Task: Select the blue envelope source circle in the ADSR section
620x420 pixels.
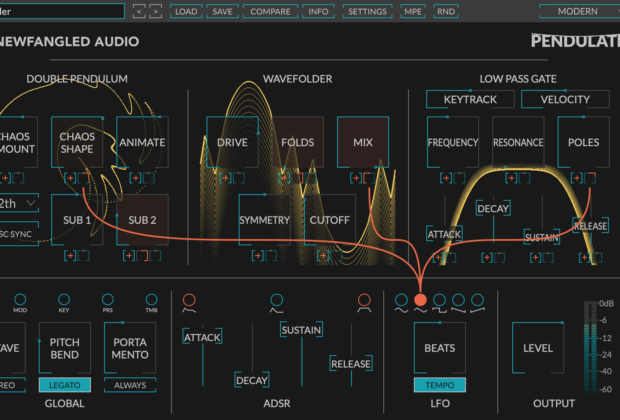Action: click(276, 300)
